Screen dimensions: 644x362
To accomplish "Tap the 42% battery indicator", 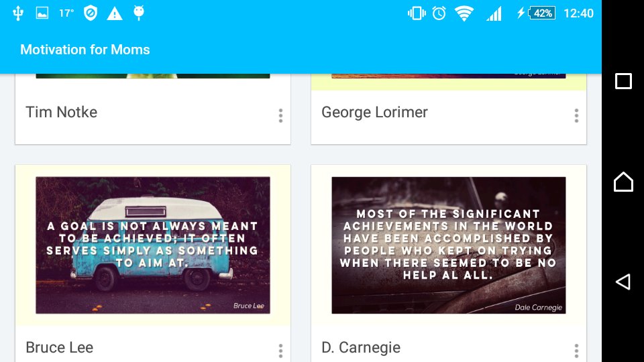I will click(542, 13).
